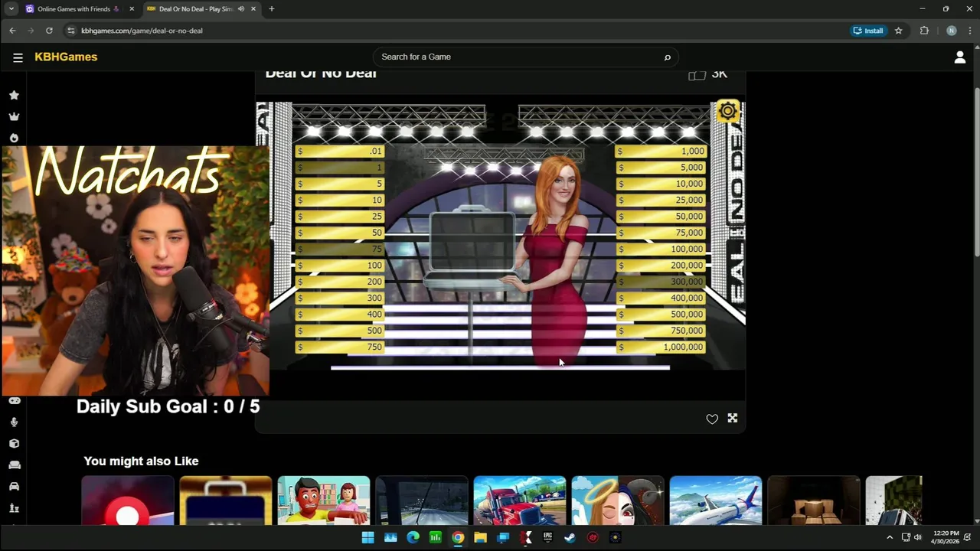Click the address bar URL

pos(142,31)
